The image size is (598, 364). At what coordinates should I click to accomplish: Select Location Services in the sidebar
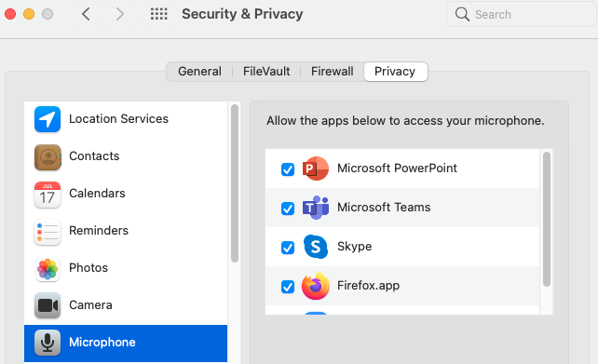pos(126,119)
